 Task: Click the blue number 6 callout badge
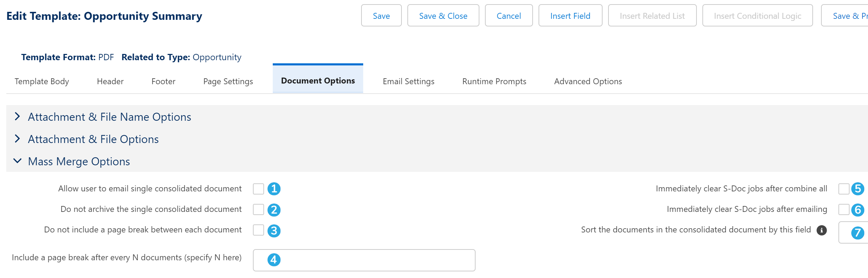[858, 210]
